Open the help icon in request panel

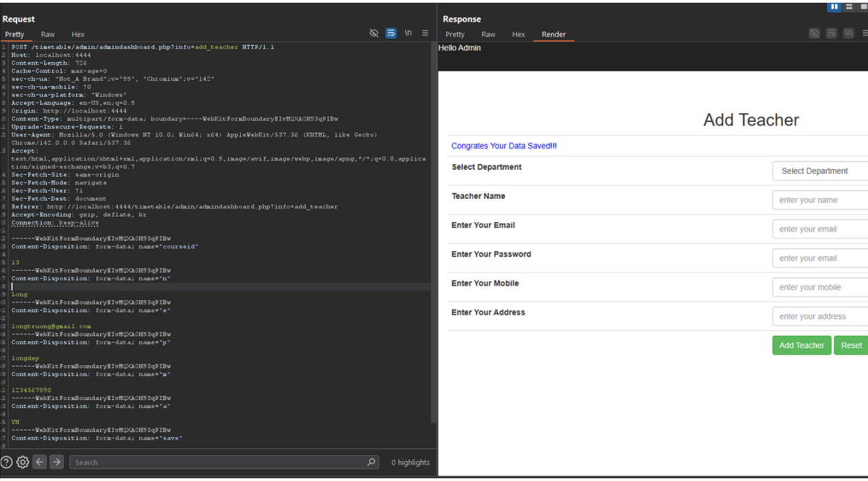7,462
